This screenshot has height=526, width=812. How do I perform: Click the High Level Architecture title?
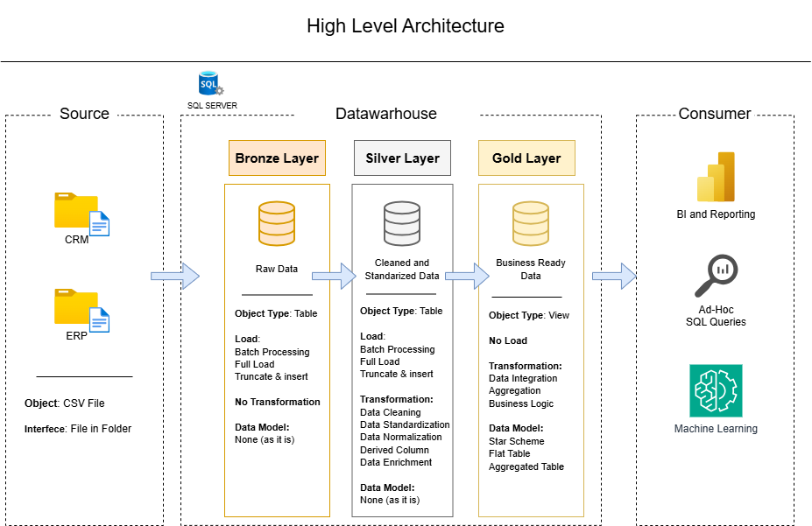click(406, 26)
